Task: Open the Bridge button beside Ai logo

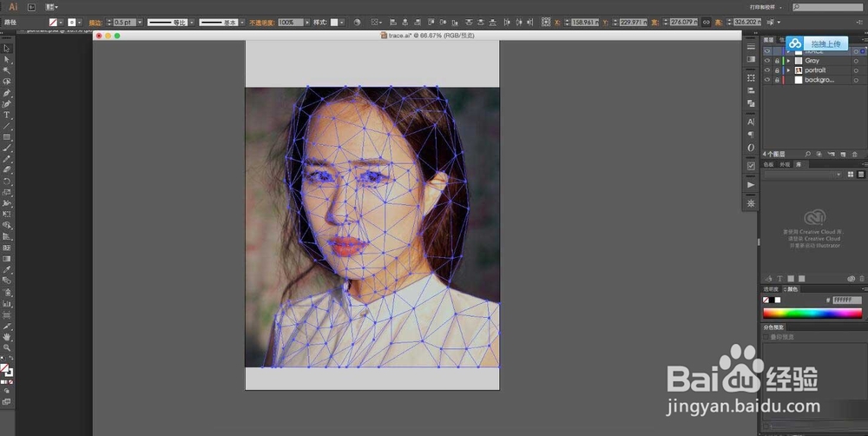Action: (31, 7)
